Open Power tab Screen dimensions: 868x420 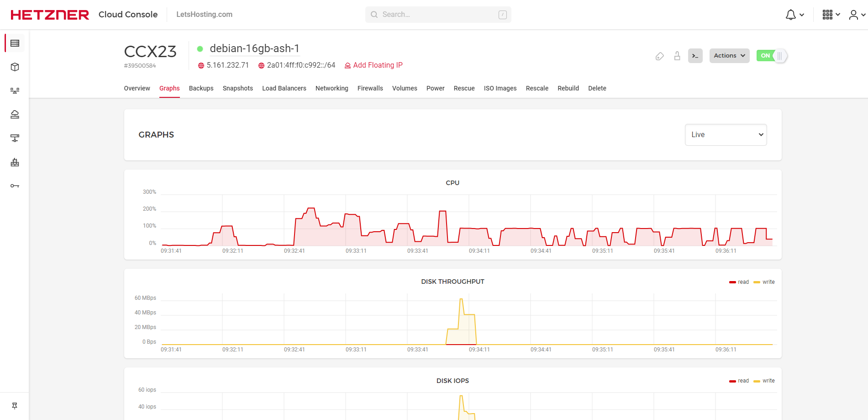pyautogui.click(x=435, y=88)
